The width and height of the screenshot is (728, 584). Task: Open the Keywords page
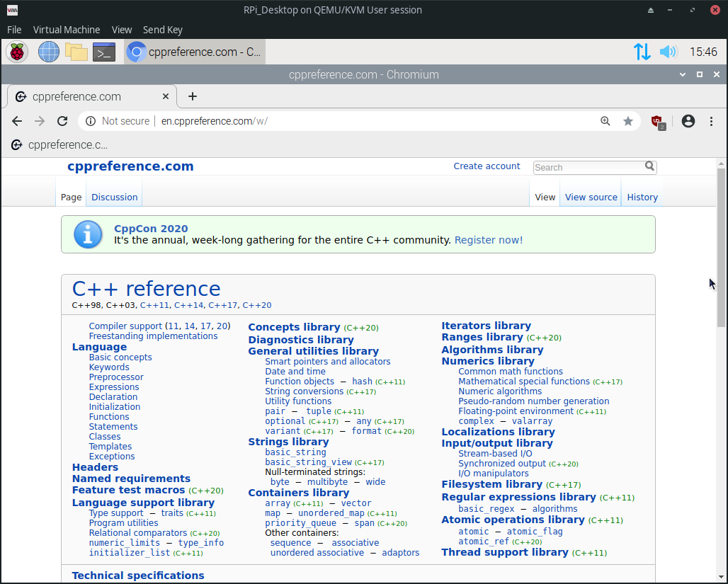(109, 367)
